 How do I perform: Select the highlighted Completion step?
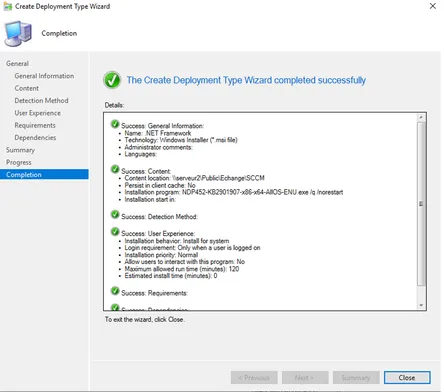click(44, 174)
